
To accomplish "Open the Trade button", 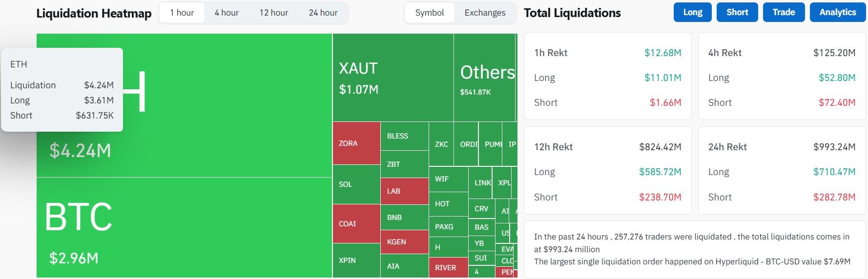I will pos(784,12).
